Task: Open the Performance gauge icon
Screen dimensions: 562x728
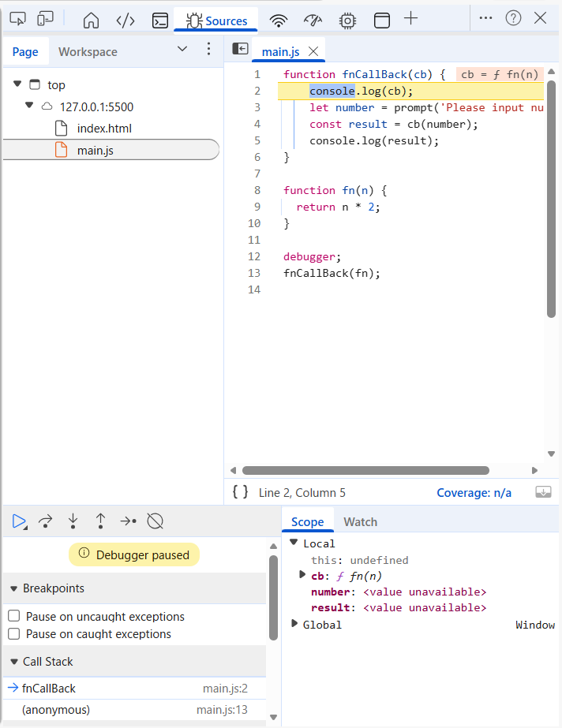Action: point(313,20)
